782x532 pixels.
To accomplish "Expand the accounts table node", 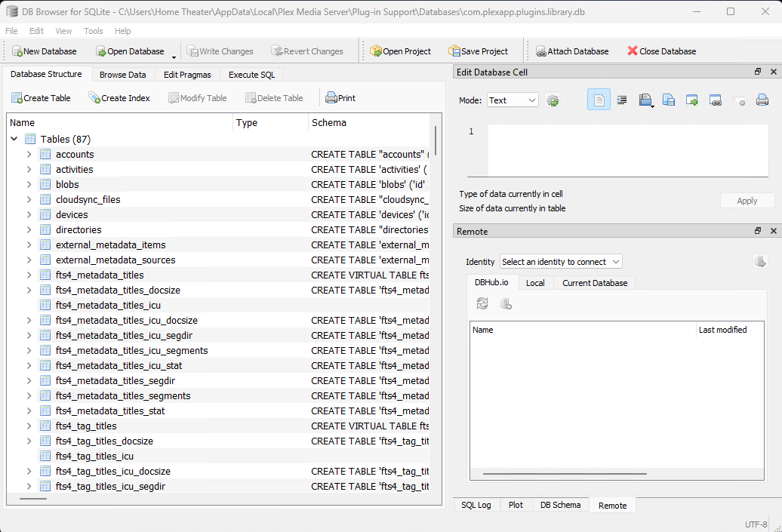I will (28, 154).
